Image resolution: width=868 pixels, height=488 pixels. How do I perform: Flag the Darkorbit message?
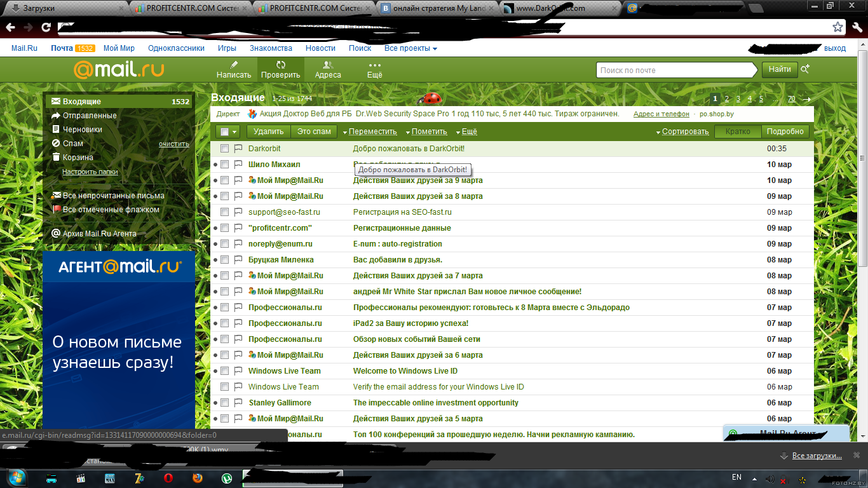[238, 149]
